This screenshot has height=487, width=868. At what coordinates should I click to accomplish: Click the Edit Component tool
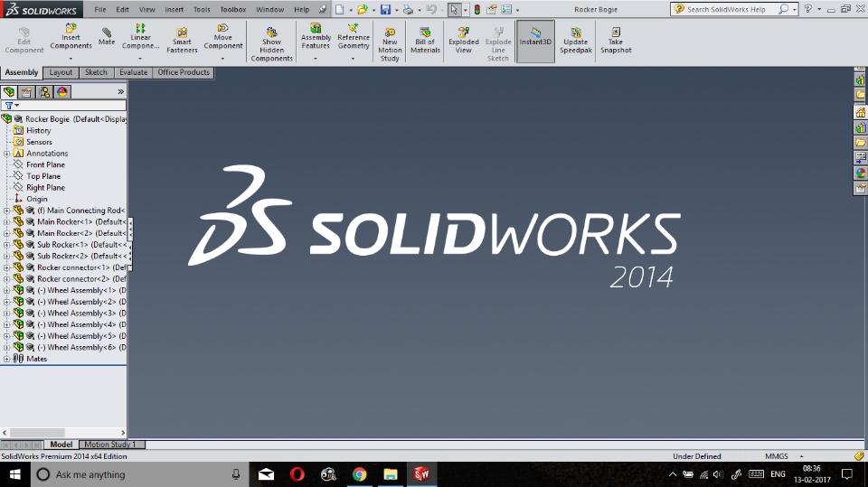pyautogui.click(x=24, y=41)
